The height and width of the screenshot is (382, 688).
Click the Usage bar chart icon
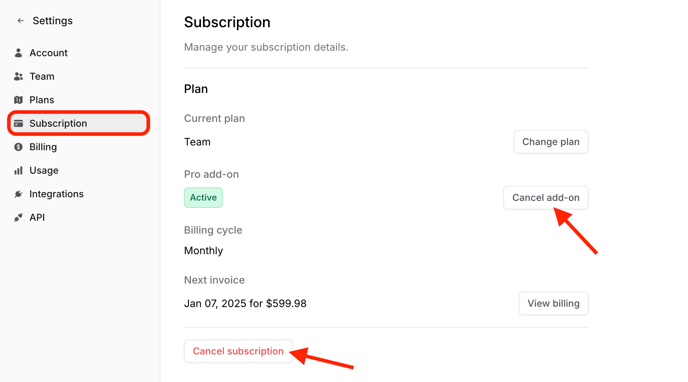tap(18, 171)
